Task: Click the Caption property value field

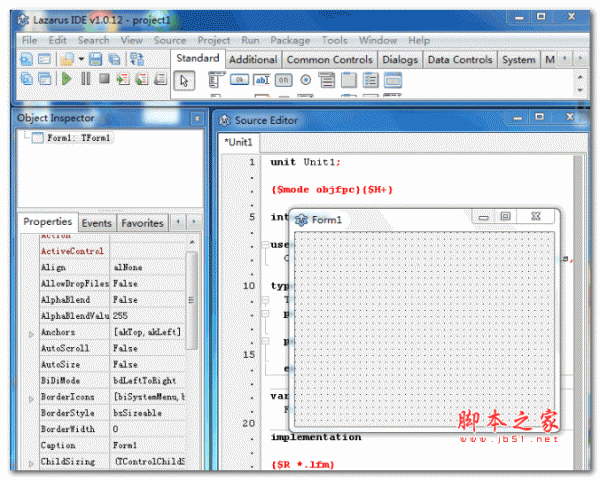Action: pos(147,446)
